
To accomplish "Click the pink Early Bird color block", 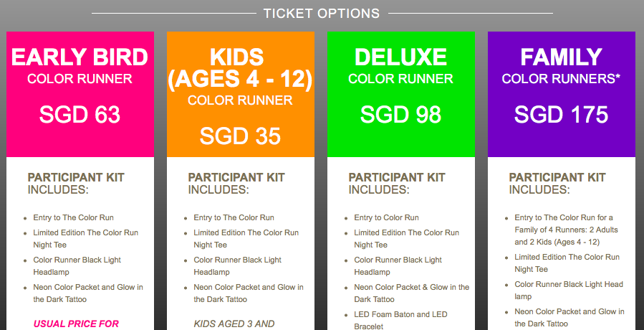I will pos(80,94).
